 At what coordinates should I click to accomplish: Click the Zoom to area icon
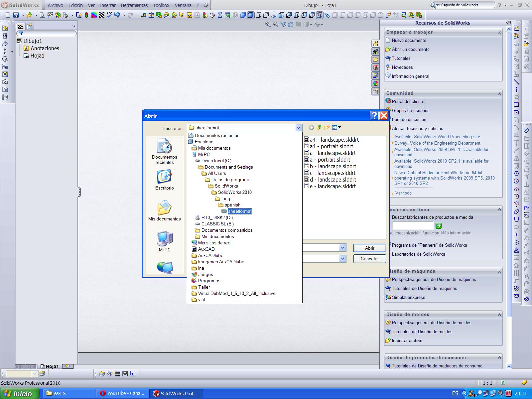coord(276,24)
